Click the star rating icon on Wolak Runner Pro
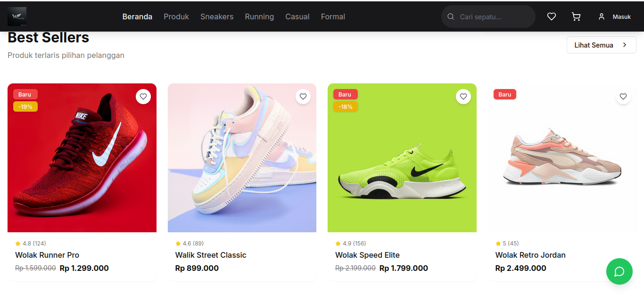The image size is (644, 294). [17, 243]
